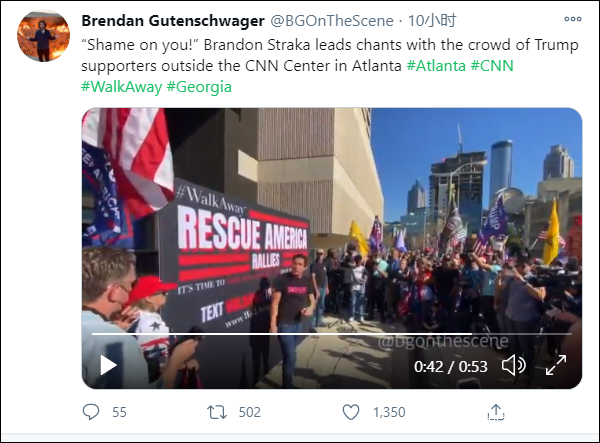600x443 pixels.
Task: Expand video to fullscreen
Action: (x=556, y=365)
